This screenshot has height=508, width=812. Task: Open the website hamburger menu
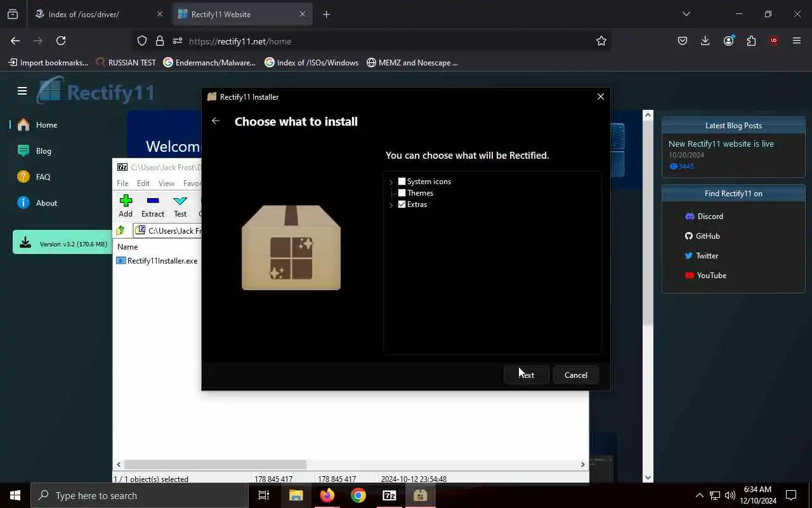(22, 91)
